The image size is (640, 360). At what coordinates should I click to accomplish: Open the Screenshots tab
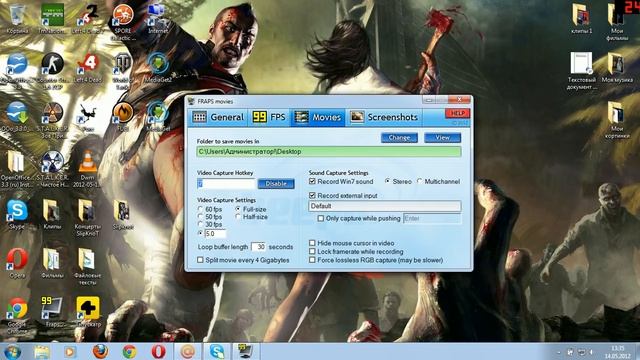384,118
